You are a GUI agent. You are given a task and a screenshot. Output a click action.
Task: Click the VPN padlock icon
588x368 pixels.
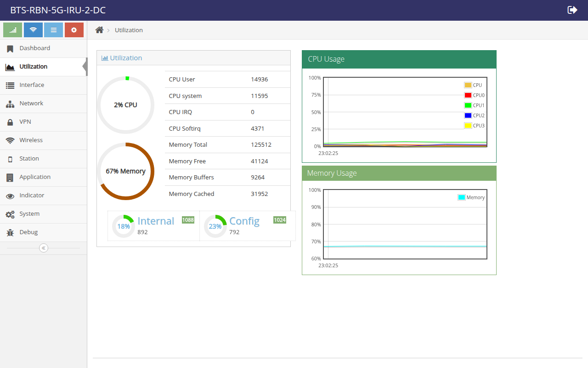10,122
